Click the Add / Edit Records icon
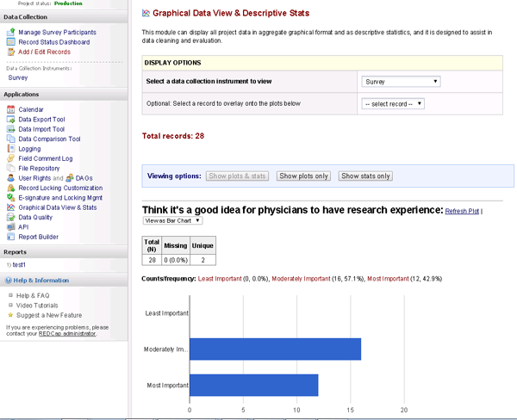517x420 pixels. click(x=11, y=52)
